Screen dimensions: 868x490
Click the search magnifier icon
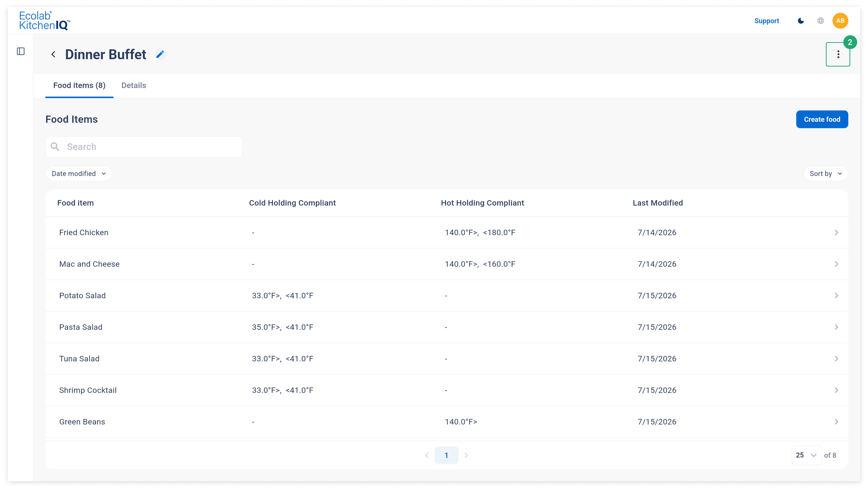(55, 147)
